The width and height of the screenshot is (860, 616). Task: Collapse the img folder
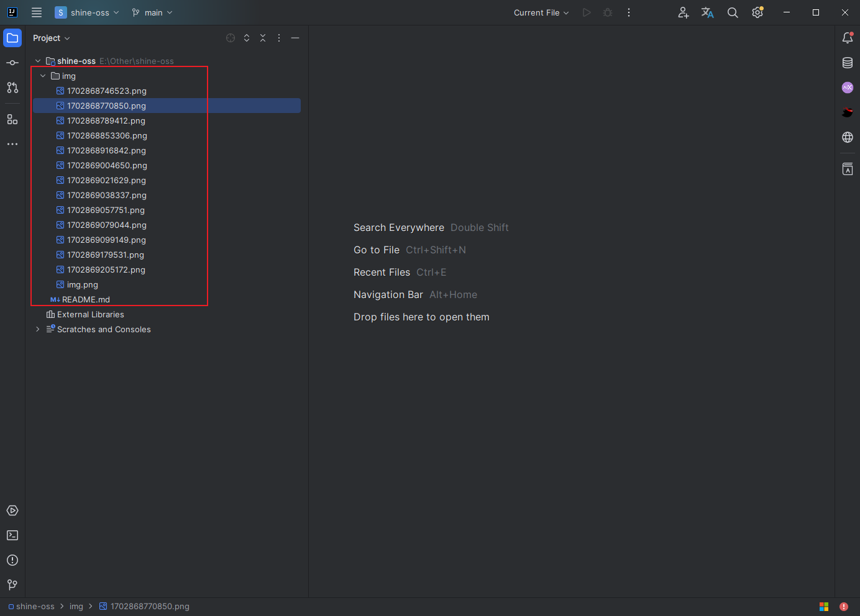pyautogui.click(x=43, y=76)
